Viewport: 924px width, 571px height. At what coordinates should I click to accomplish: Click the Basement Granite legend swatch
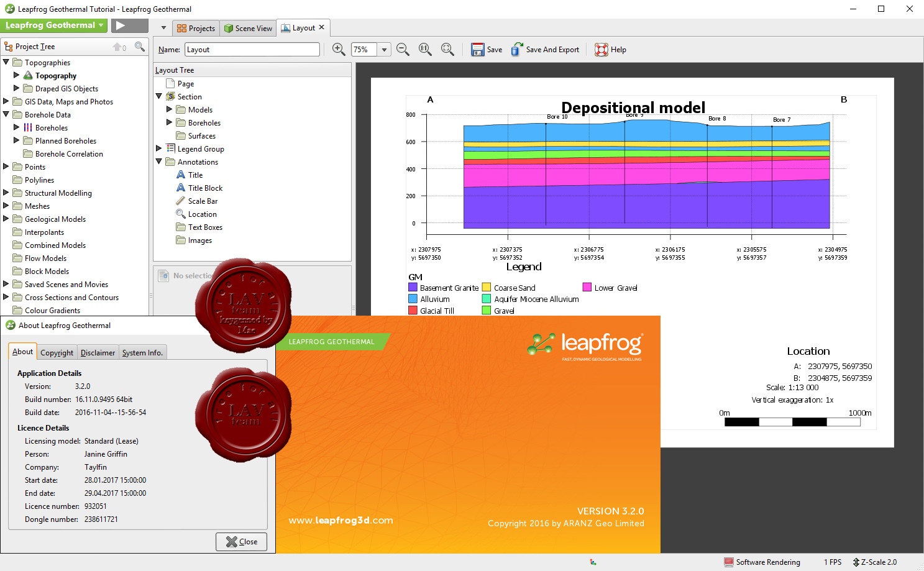point(413,287)
